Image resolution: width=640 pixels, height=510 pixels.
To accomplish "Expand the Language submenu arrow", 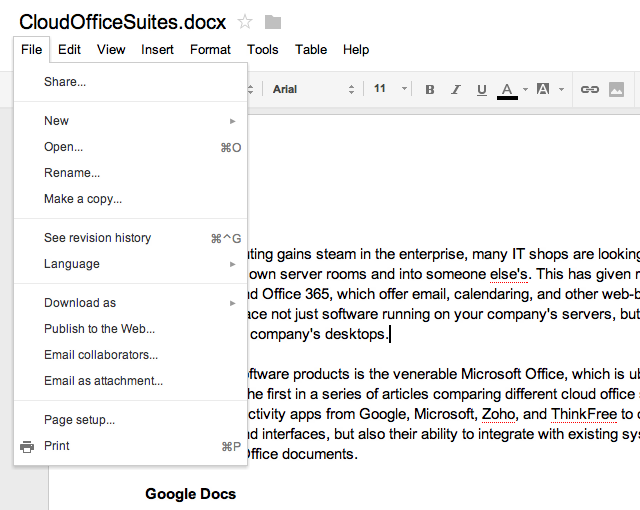I will click(232, 264).
